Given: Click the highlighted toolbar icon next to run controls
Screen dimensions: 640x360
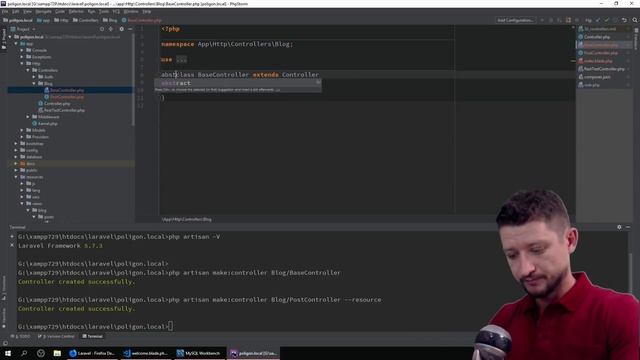Looking at the screenshot, I should (568, 20).
